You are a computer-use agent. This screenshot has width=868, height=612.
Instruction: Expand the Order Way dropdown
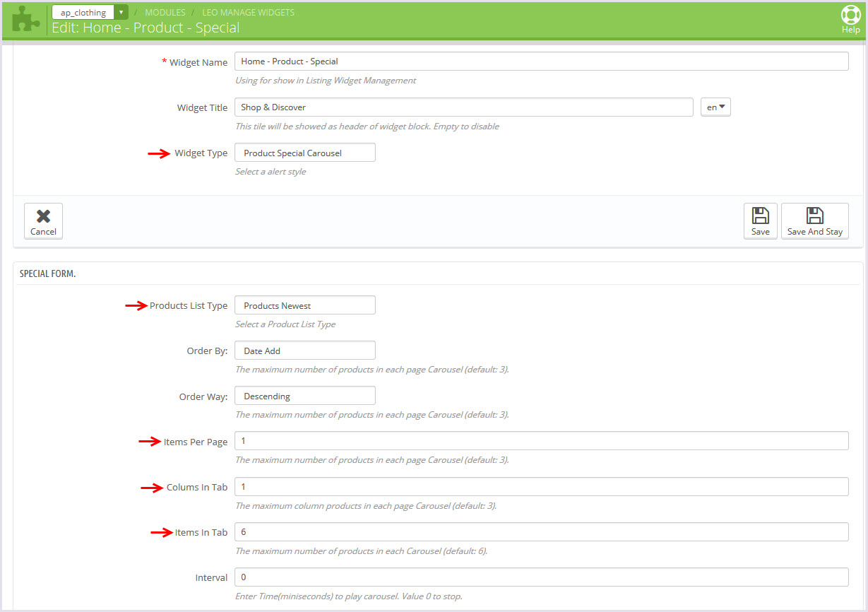point(304,396)
